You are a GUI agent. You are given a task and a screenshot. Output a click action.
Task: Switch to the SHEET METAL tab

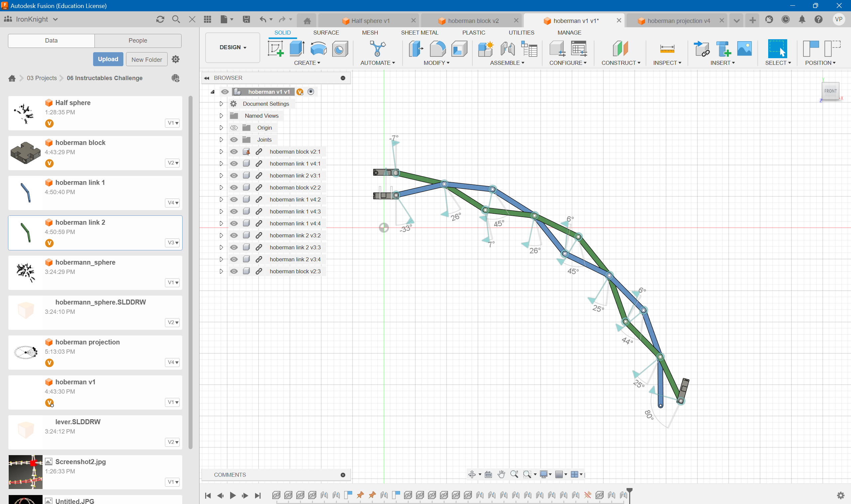[x=420, y=33]
